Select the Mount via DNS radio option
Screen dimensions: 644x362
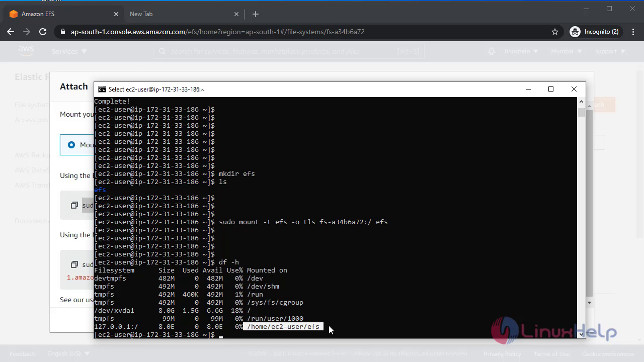point(71,145)
